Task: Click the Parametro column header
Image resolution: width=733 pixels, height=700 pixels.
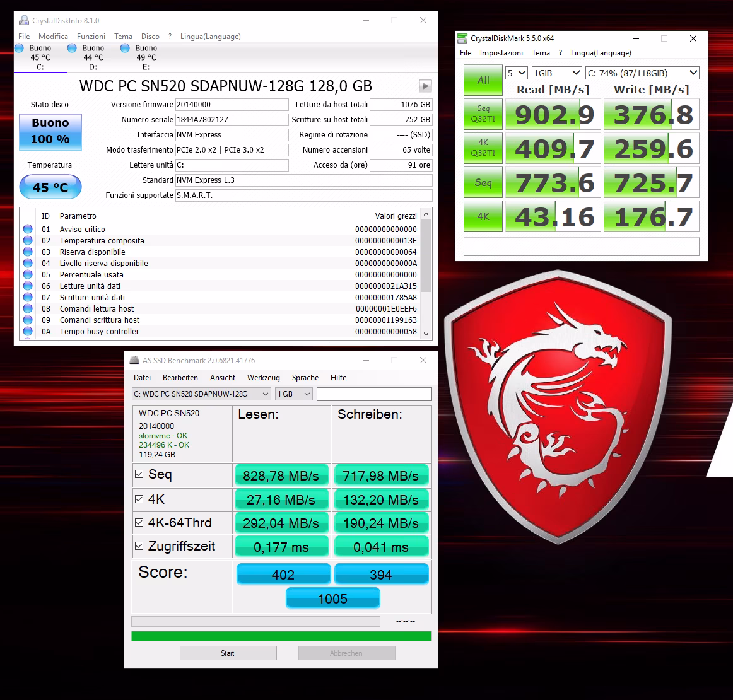Action: click(78, 216)
